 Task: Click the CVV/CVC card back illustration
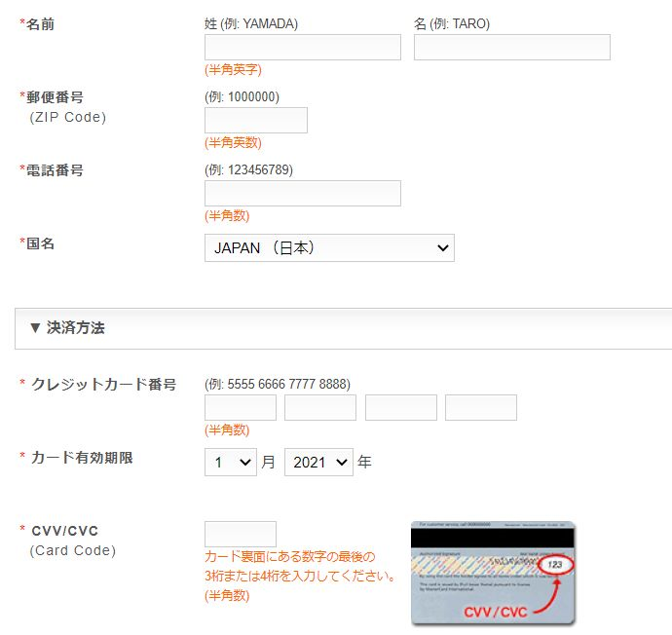point(492,574)
